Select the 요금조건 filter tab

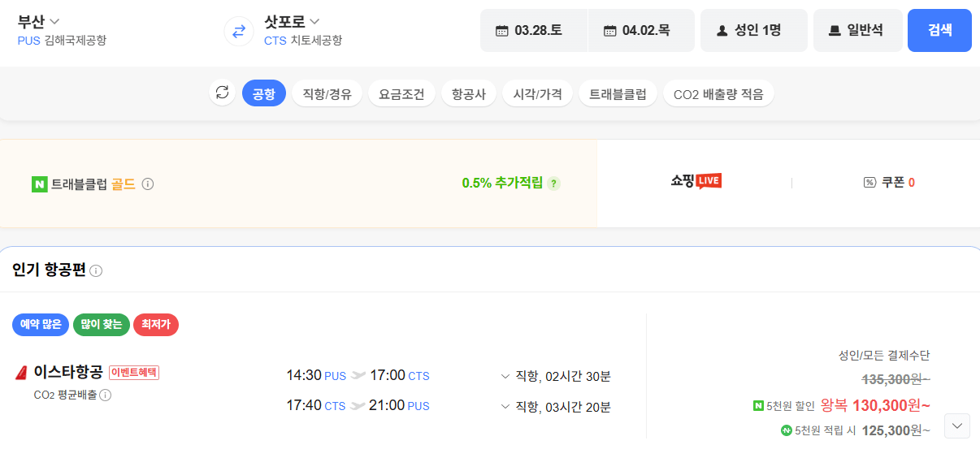pos(402,94)
